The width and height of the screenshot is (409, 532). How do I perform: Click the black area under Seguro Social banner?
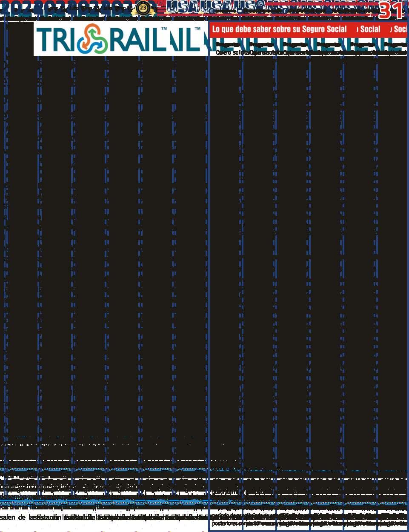[307, 255]
